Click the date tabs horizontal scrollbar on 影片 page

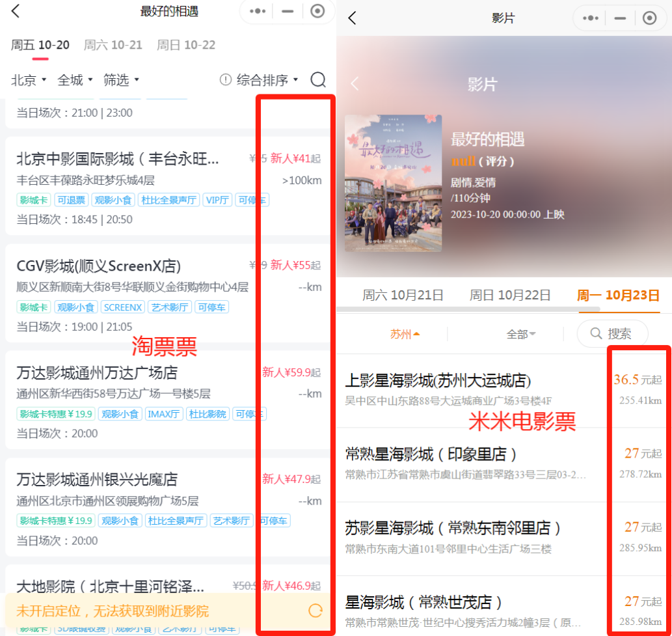click(x=468, y=309)
